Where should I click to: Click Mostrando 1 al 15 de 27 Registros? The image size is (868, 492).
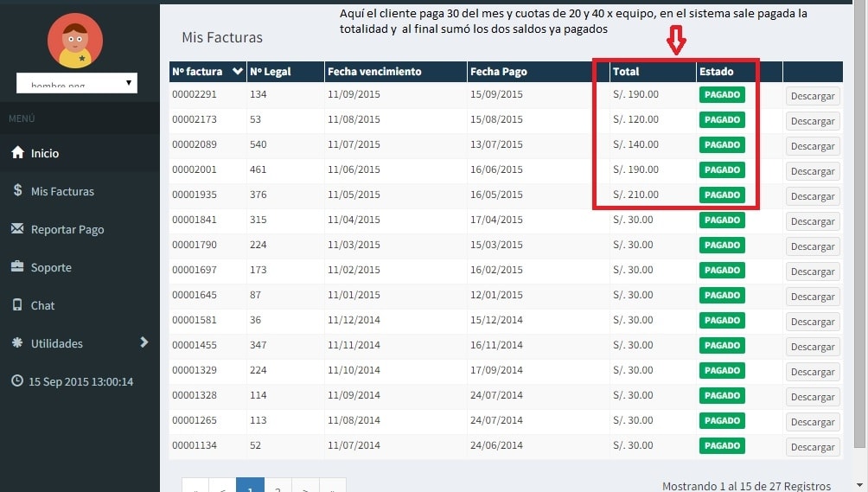[746, 486]
